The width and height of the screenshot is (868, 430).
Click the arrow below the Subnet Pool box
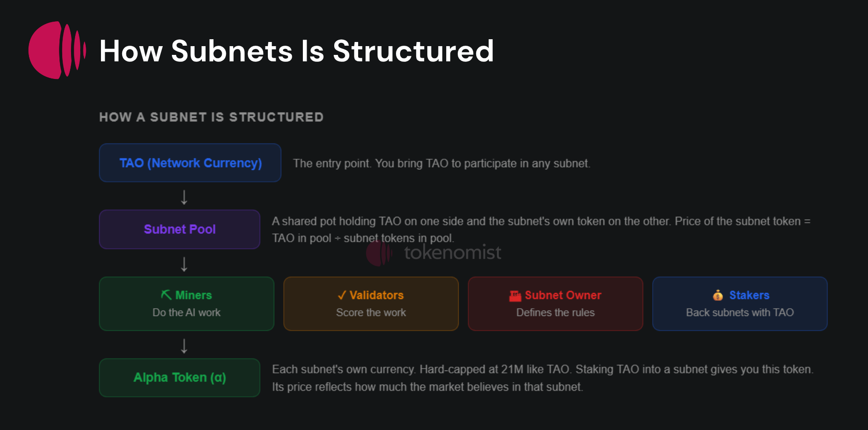click(x=184, y=264)
